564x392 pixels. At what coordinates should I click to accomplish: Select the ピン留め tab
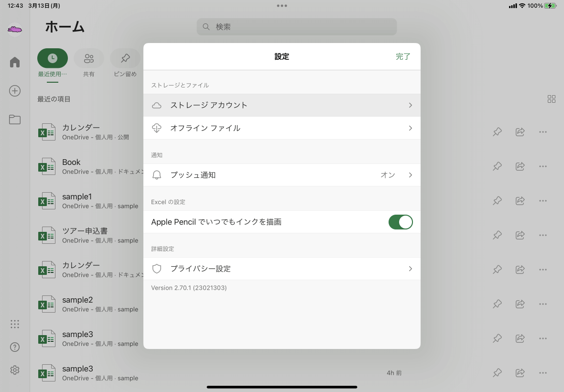click(125, 63)
